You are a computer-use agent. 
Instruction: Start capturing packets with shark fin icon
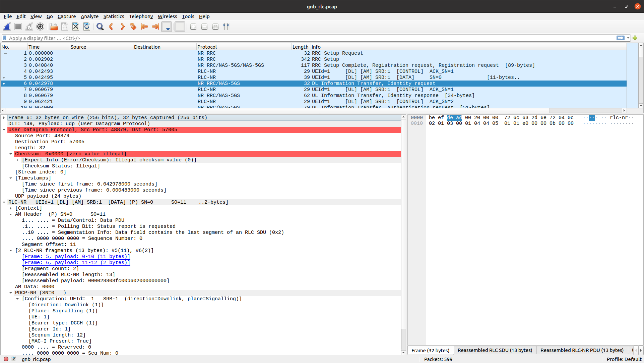tap(7, 27)
